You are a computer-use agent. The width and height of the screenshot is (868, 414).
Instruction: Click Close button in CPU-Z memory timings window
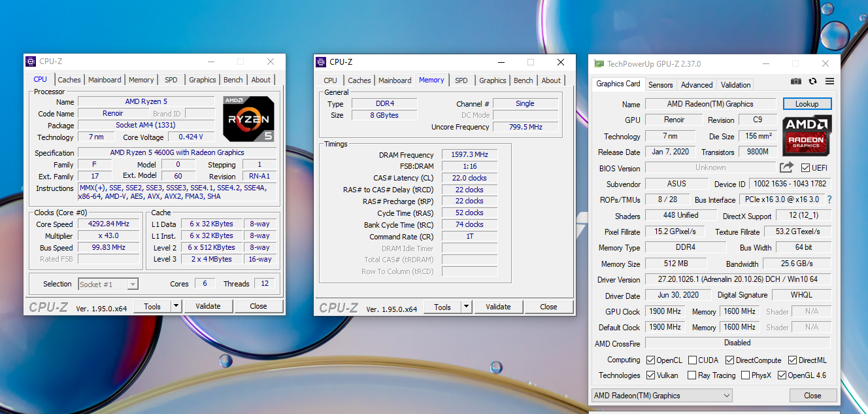548,307
